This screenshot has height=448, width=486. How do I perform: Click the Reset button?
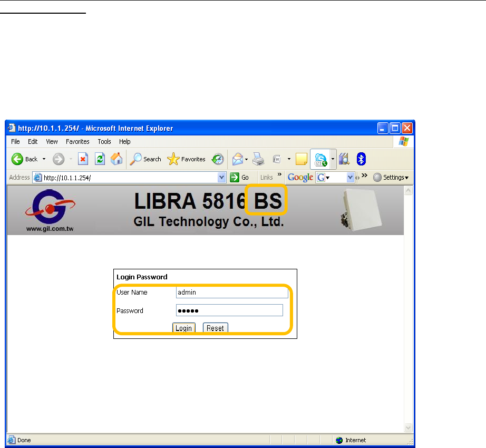point(216,328)
